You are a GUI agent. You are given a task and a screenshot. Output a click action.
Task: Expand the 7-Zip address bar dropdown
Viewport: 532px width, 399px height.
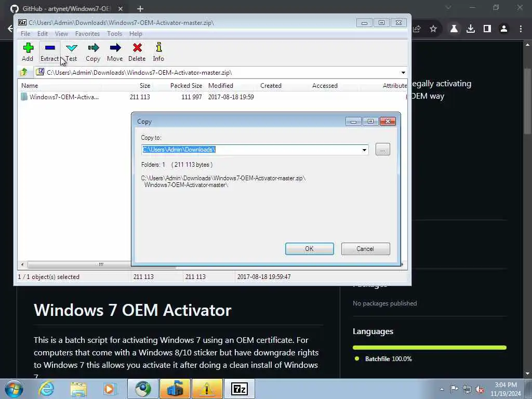403,72
